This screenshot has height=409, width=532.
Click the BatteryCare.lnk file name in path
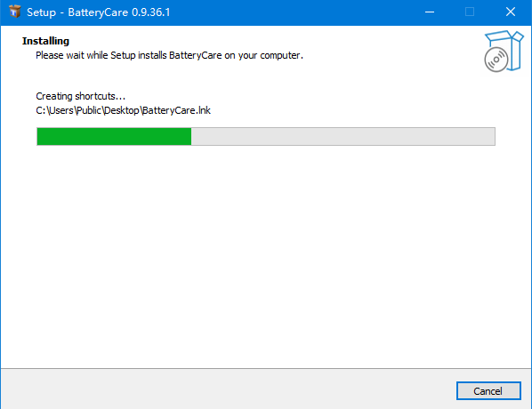[x=176, y=110]
